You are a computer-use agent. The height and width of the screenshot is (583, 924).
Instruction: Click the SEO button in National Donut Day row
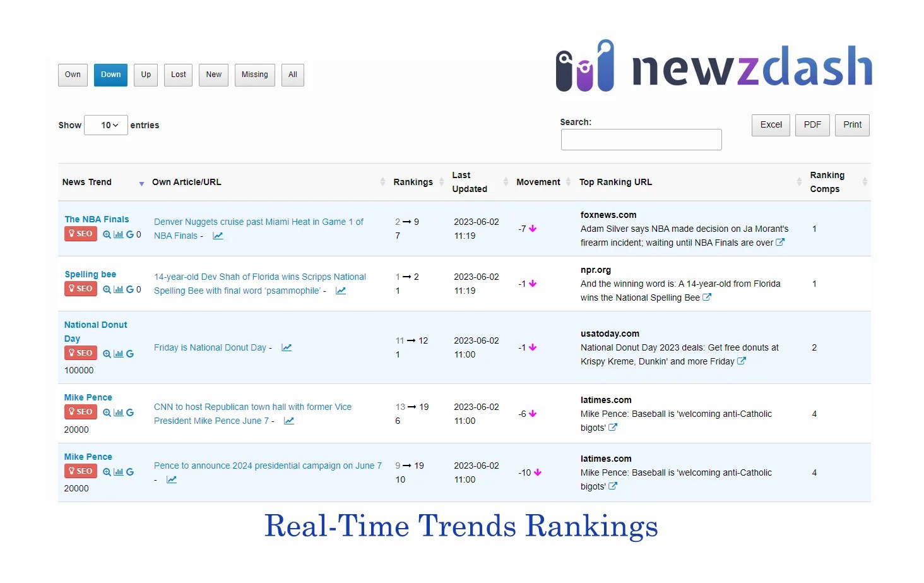click(81, 353)
